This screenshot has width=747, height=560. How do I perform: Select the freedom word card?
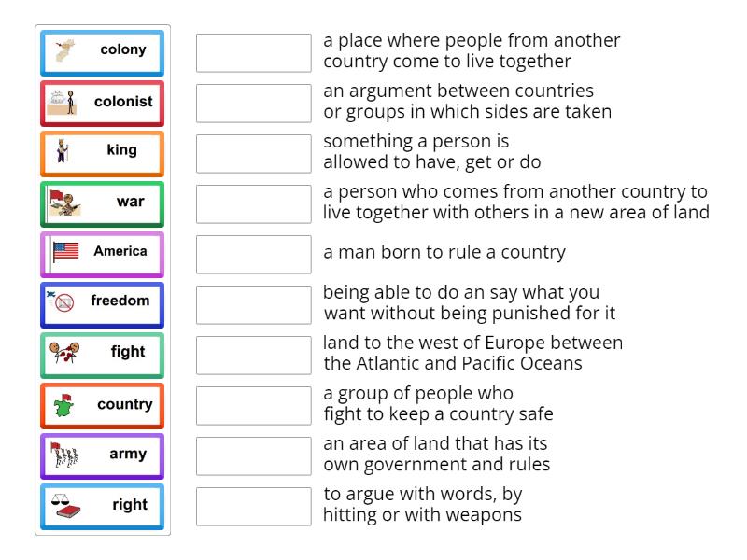(102, 301)
